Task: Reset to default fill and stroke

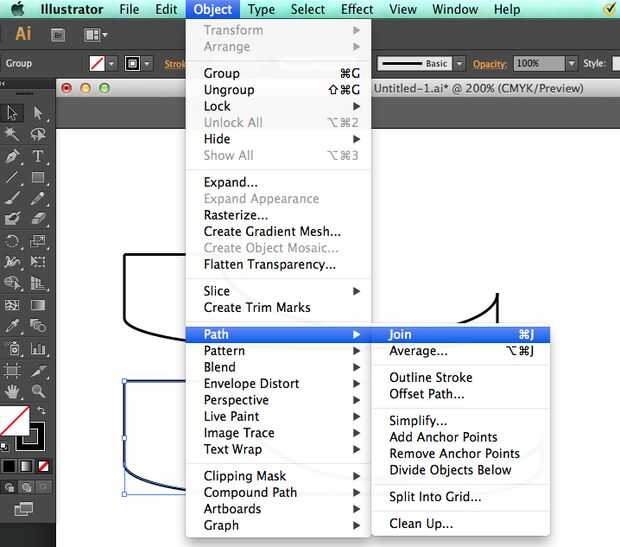Action: pyautogui.click(x=4, y=447)
